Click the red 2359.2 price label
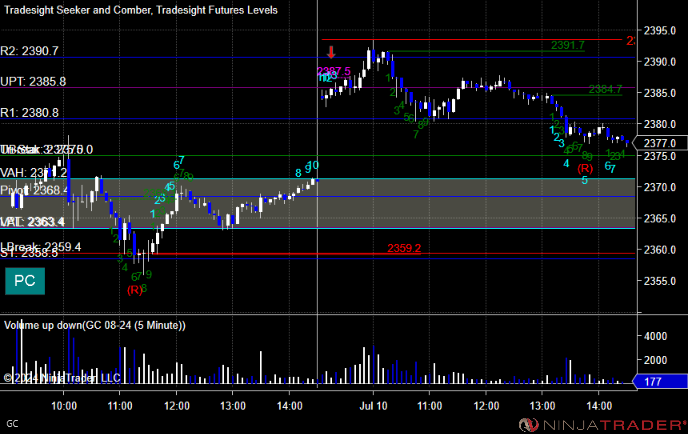The width and height of the screenshot is (688, 434). tap(404, 248)
